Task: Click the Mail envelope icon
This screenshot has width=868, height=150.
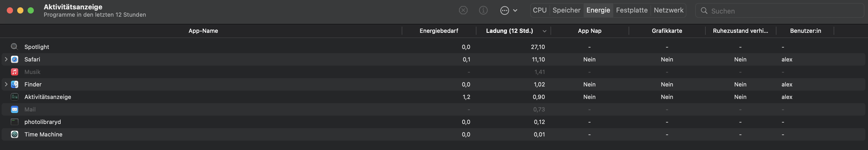Action: 15,109
